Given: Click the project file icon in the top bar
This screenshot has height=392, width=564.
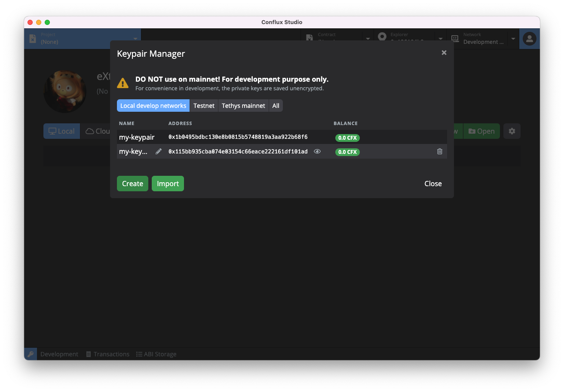Looking at the screenshot, I should pyautogui.click(x=33, y=38).
